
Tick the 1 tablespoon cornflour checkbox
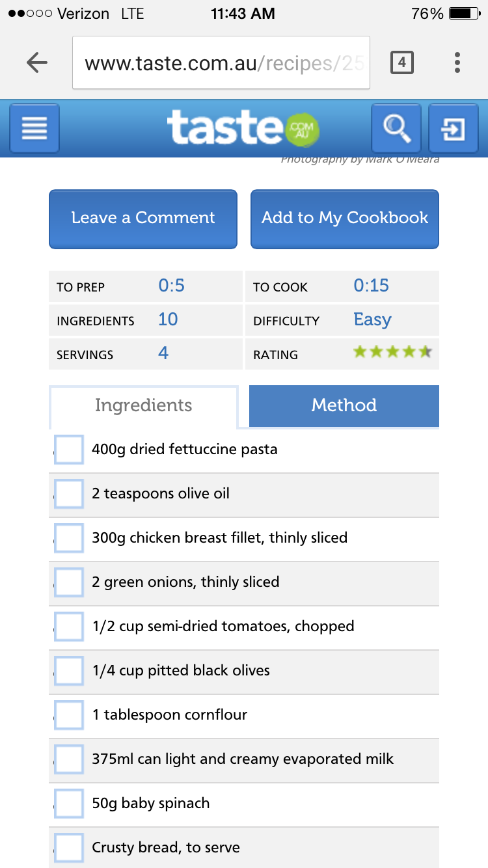click(69, 715)
